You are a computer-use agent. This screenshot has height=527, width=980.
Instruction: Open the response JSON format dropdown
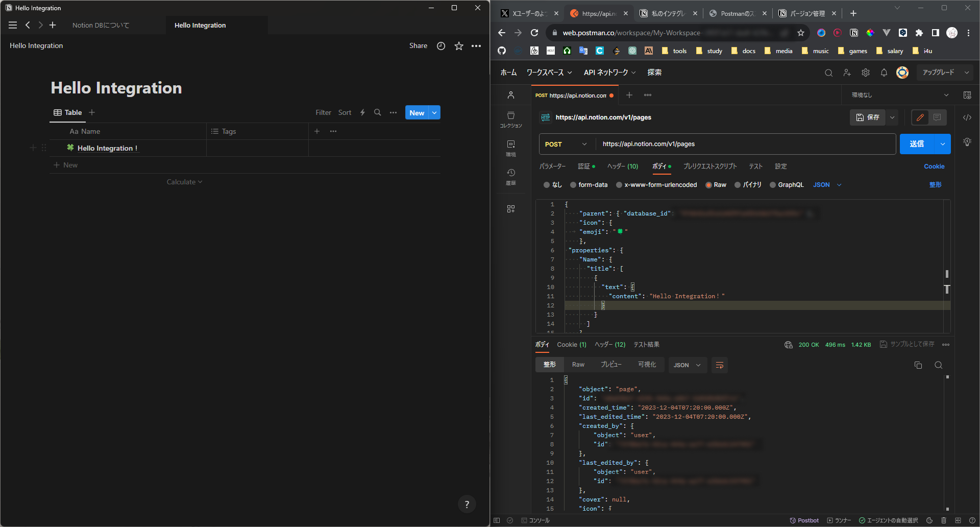(687, 365)
